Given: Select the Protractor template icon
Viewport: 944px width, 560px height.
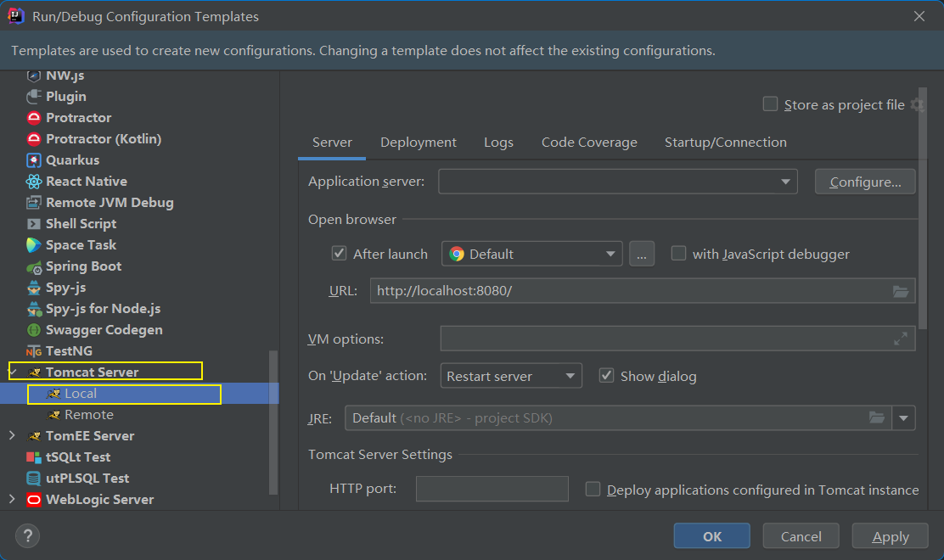Looking at the screenshot, I should [x=34, y=117].
